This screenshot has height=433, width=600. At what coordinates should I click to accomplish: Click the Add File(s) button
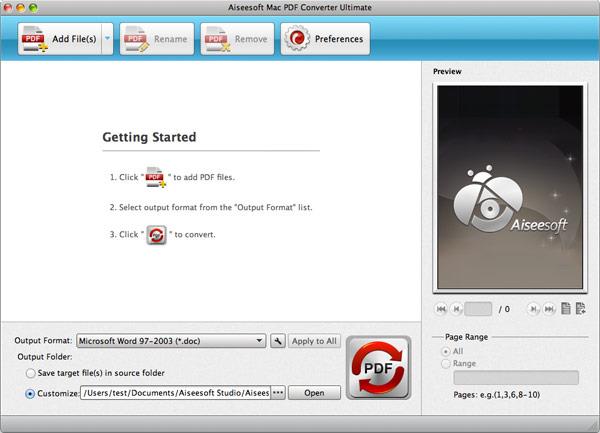[x=60, y=39]
